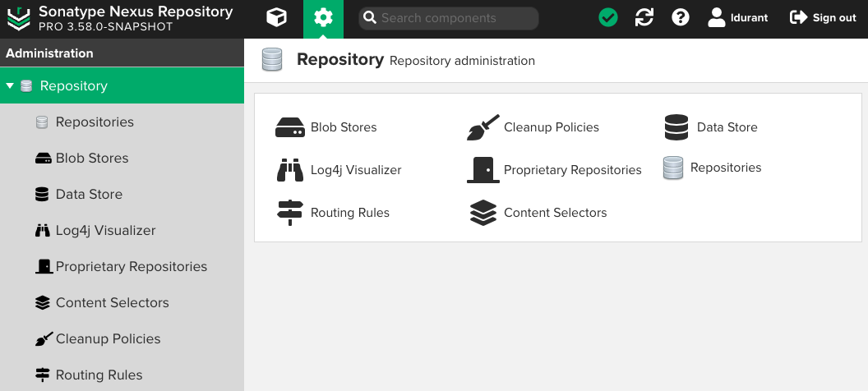Select the Administration gear icon
This screenshot has height=391, width=868.
[323, 18]
